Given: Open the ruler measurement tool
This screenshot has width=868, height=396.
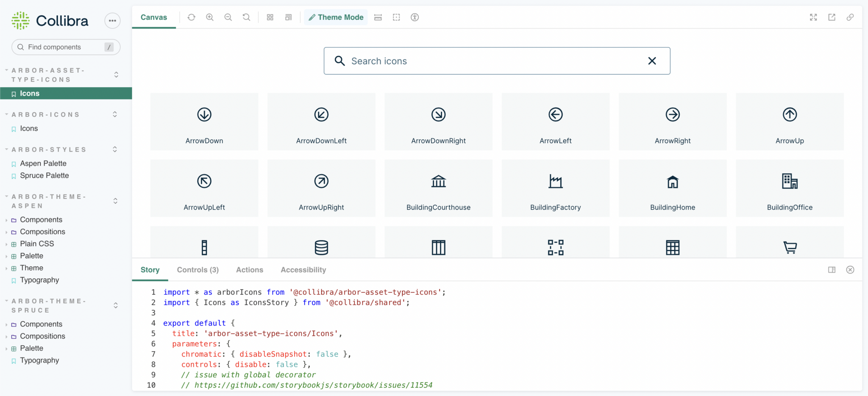Looking at the screenshot, I should click(x=378, y=17).
